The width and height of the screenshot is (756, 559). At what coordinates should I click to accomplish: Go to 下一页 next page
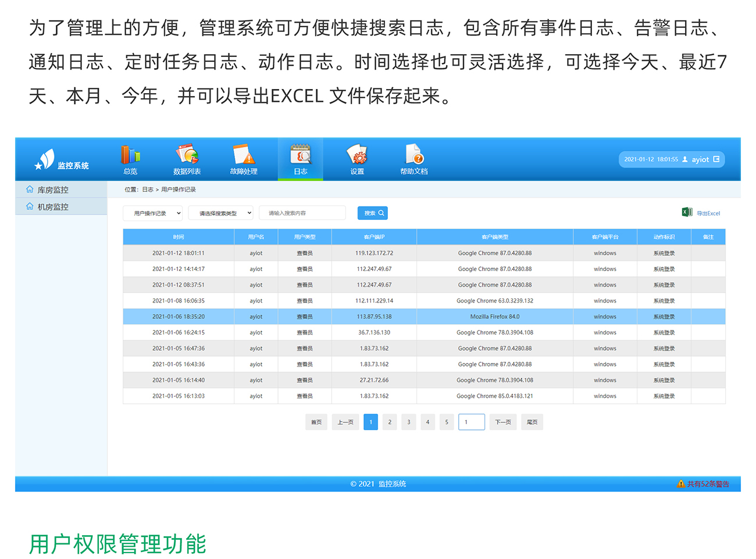[x=502, y=422]
